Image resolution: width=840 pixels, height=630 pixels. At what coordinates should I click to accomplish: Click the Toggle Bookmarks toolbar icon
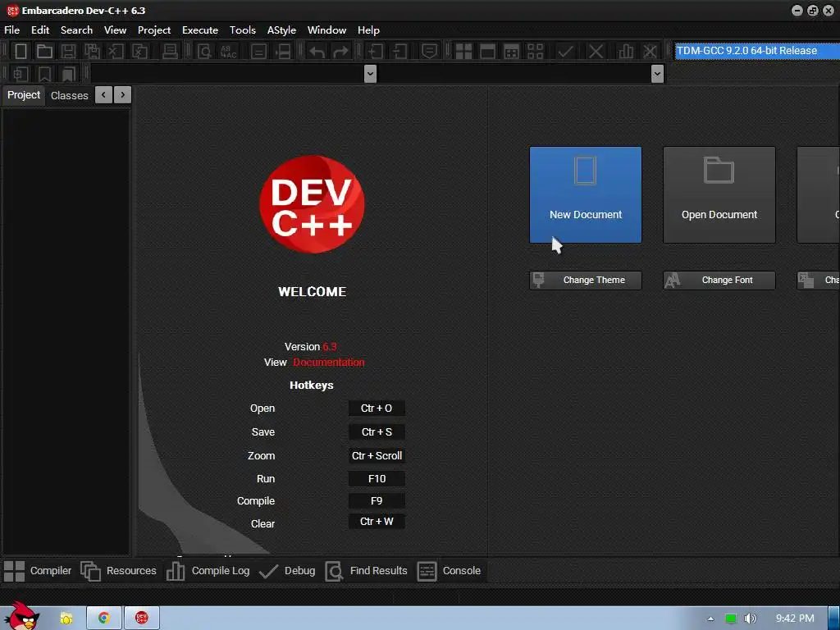click(x=44, y=73)
